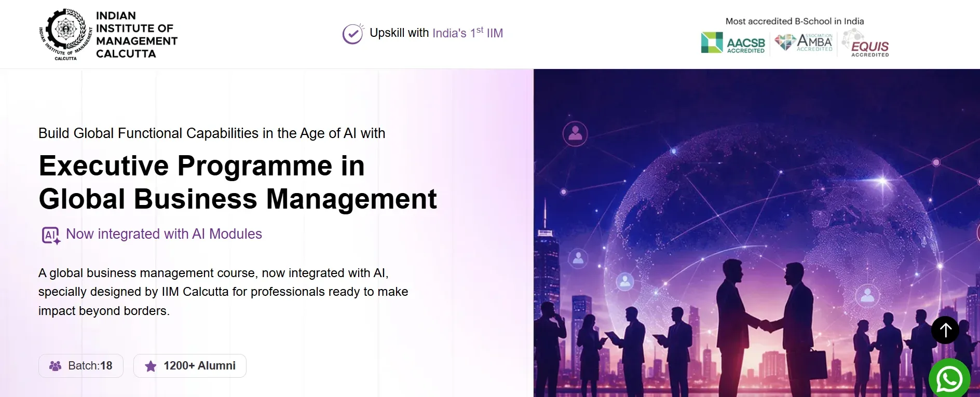Viewport: 980px width, 397px height.
Task: Click 'Indian Institute of Management Calcutta' wordmark
Action: pos(137,35)
